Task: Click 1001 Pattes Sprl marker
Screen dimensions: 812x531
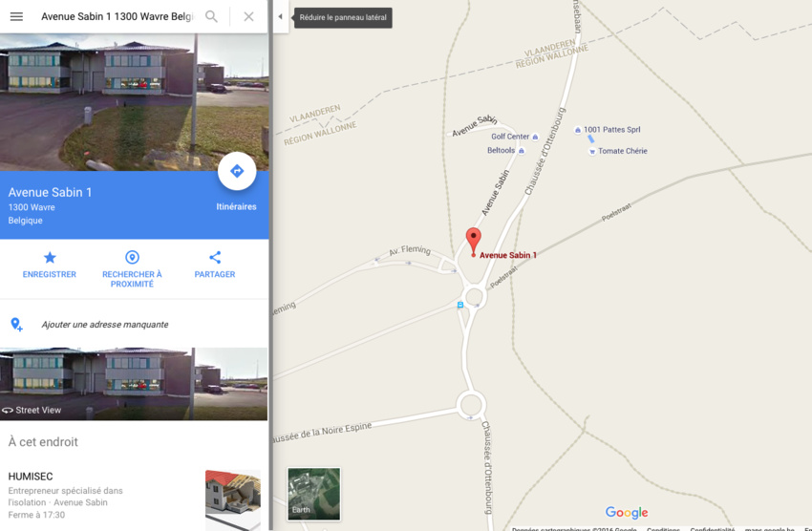Action: click(578, 130)
